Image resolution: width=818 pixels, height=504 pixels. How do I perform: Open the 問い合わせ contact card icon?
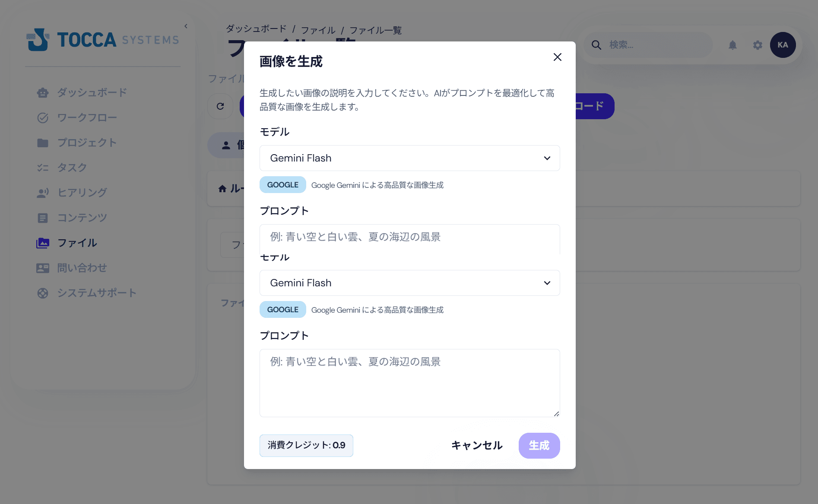[43, 268]
